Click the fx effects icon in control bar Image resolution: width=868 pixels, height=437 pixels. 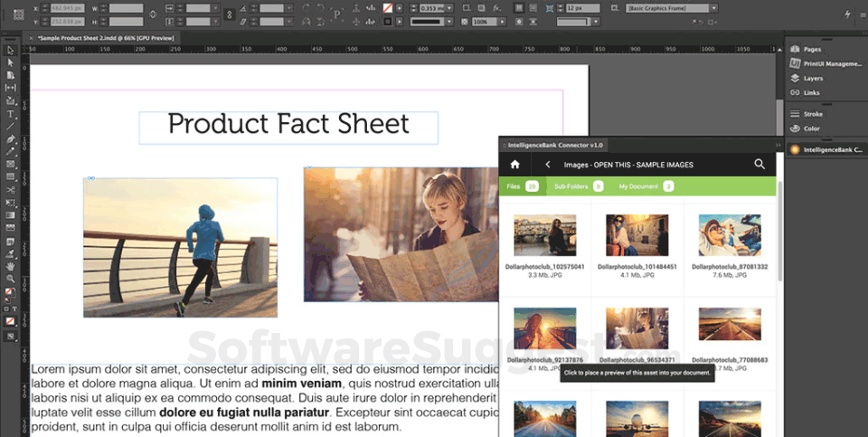click(496, 8)
